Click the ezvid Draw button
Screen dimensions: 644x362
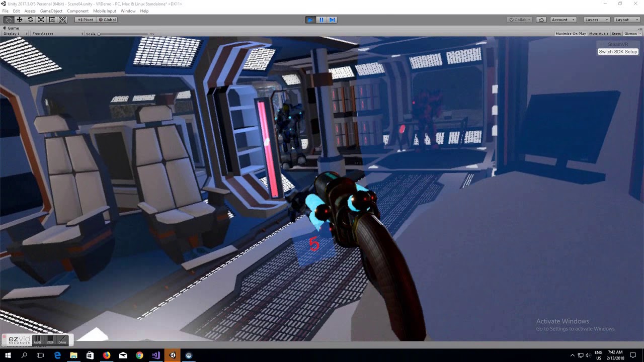click(62, 340)
